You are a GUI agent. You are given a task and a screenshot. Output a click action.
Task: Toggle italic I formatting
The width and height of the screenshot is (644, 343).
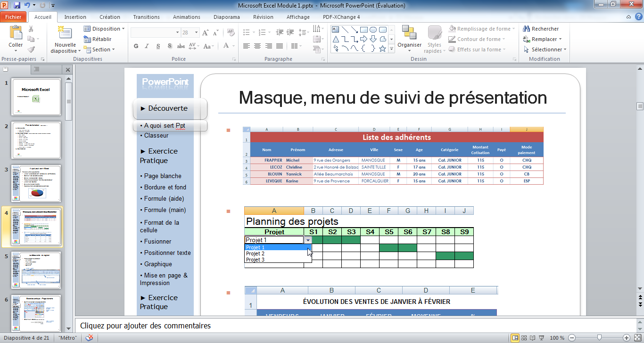click(x=147, y=46)
